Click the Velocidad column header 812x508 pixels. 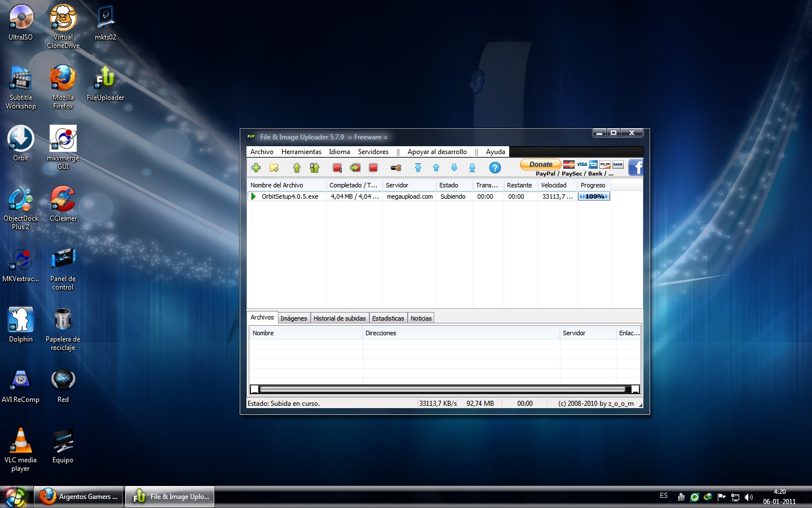(x=557, y=185)
